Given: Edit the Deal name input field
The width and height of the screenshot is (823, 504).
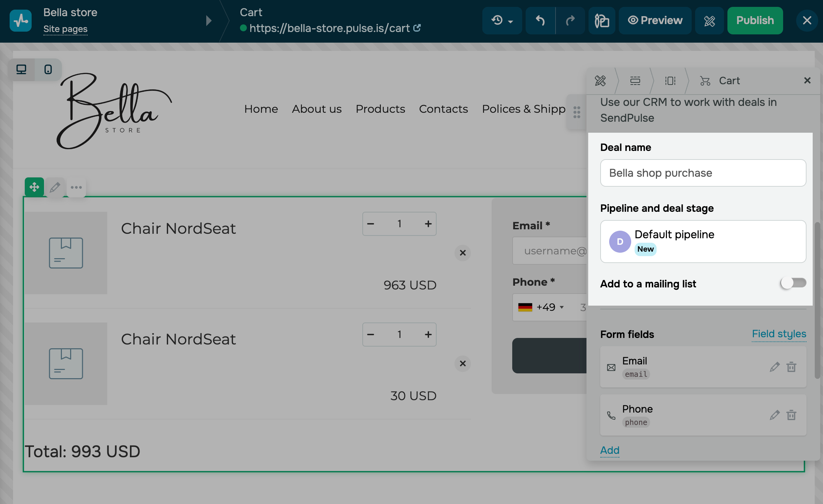Looking at the screenshot, I should click(703, 173).
